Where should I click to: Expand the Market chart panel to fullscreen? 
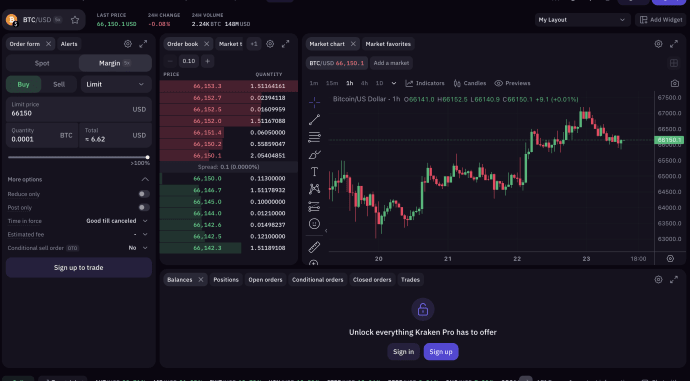(674, 44)
